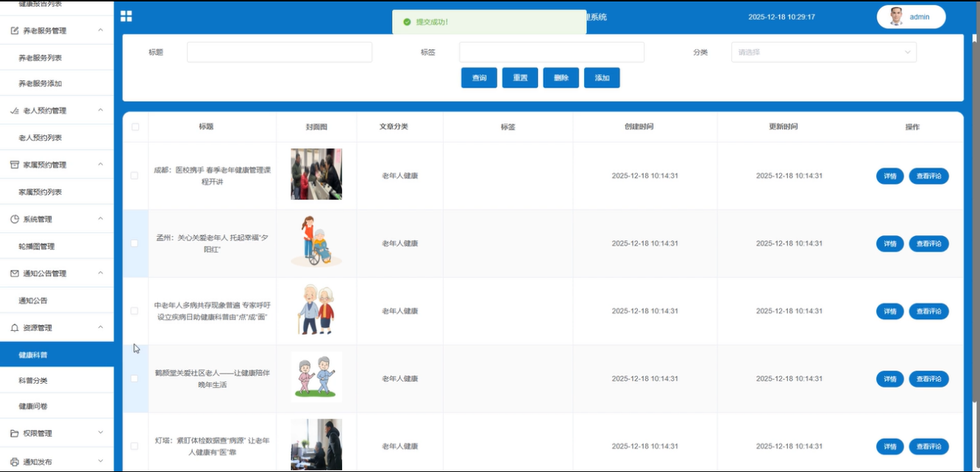
Task: Open 详情 for 中老年人多病共存 article
Action: pos(890,312)
